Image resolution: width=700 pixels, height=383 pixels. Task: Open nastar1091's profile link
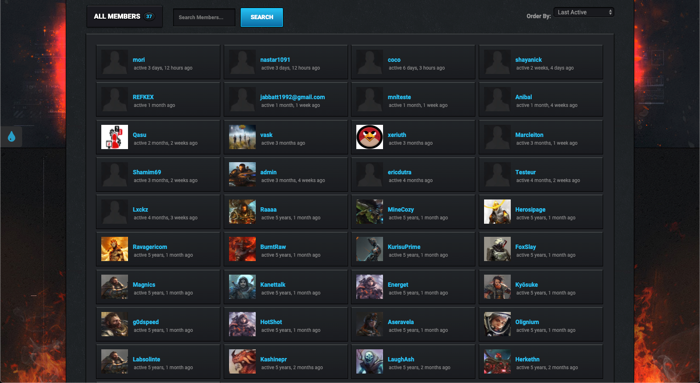[x=275, y=59]
